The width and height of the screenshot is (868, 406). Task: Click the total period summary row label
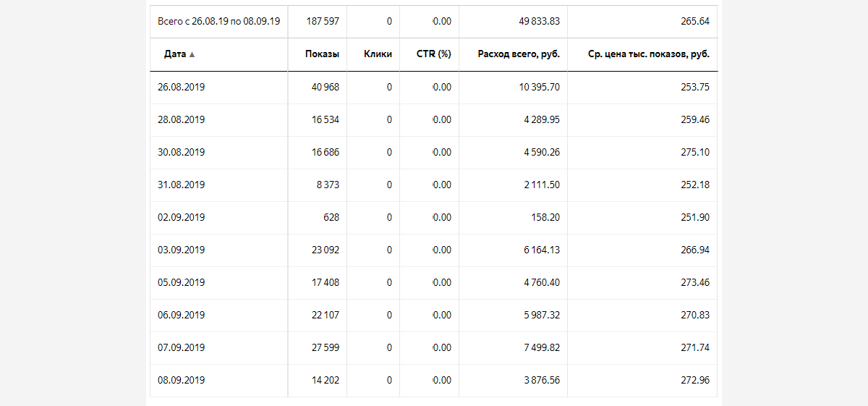(x=219, y=21)
